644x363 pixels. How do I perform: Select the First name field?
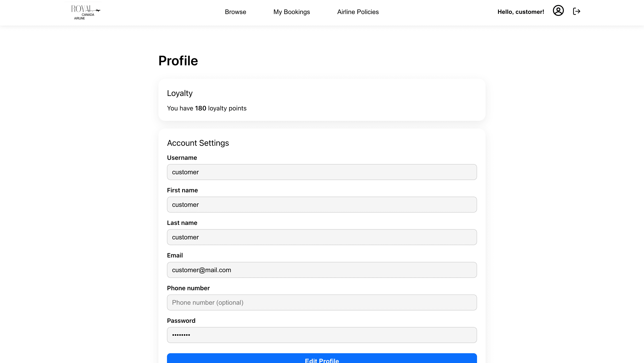[322, 204]
